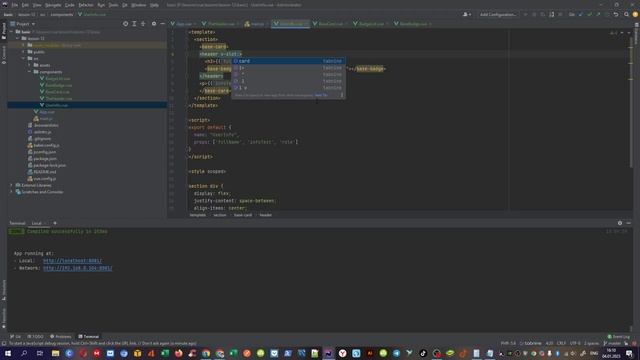The width and height of the screenshot is (640, 360).
Task: Open the Code menu
Action: 70,5
